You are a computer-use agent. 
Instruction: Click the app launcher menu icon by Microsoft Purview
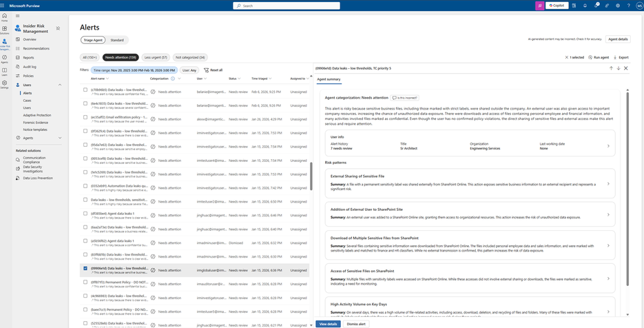3,6
